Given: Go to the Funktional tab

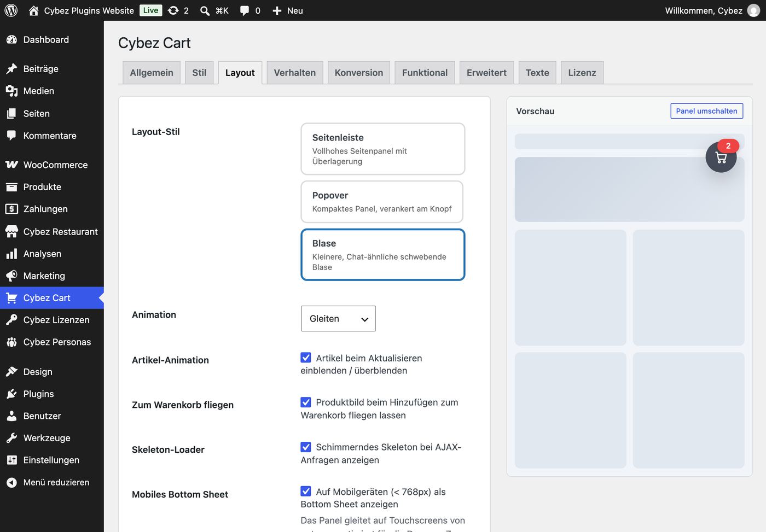Looking at the screenshot, I should 425,73.
